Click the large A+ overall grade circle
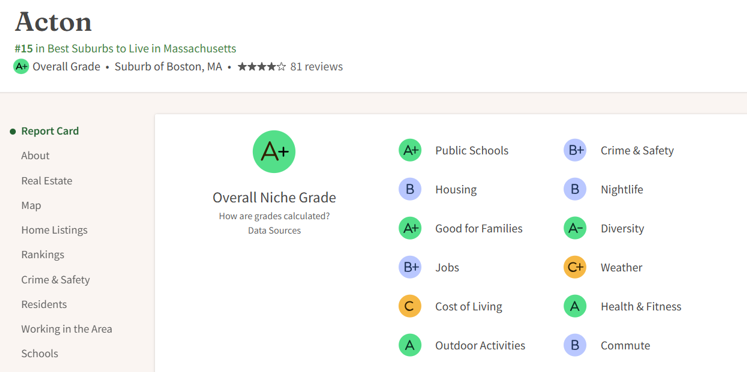Viewport: 747px width, 372px height. point(274,151)
